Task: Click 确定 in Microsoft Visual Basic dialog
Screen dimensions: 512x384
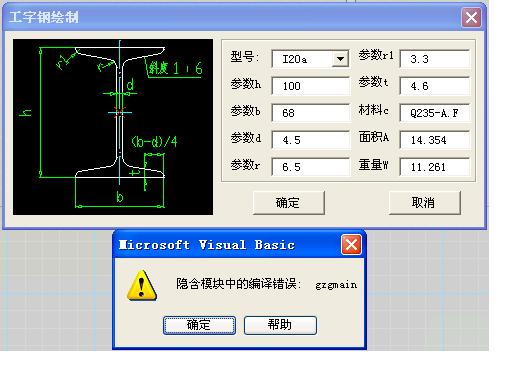Action: coord(199,325)
